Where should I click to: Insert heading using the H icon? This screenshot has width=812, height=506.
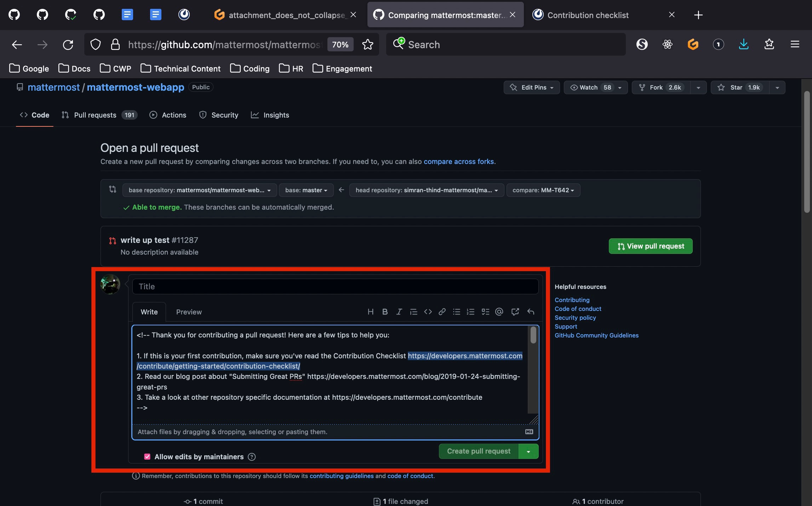[x=370, y=312]
